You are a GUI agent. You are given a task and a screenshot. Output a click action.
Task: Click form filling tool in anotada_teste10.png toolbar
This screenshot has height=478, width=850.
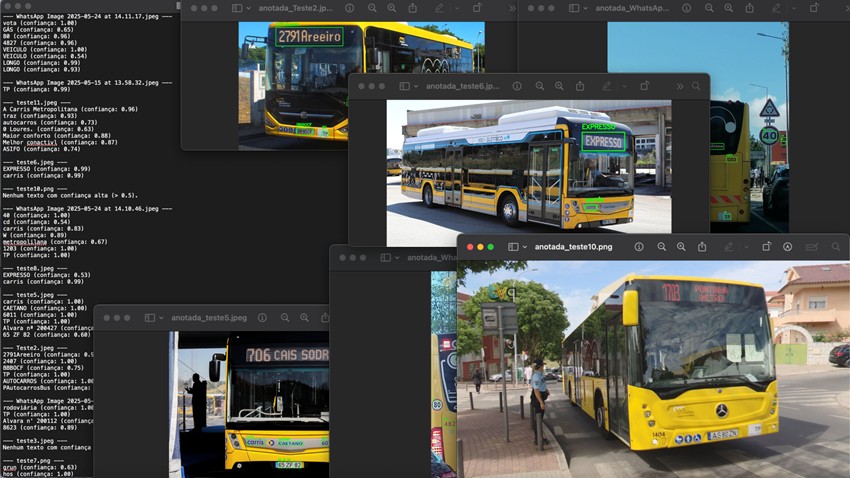tap(812, 247)
